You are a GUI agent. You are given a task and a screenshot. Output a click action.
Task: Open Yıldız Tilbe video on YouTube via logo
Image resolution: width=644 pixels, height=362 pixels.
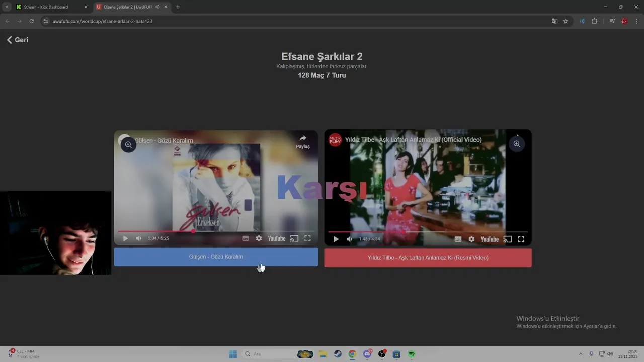pos(490,239)
